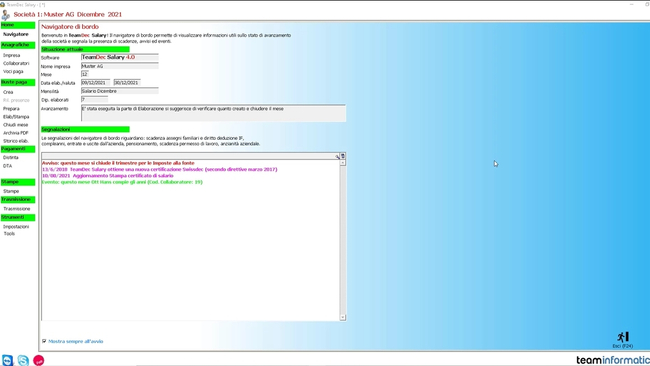Open Collaboratori in the sidebar

coord(16,63)
